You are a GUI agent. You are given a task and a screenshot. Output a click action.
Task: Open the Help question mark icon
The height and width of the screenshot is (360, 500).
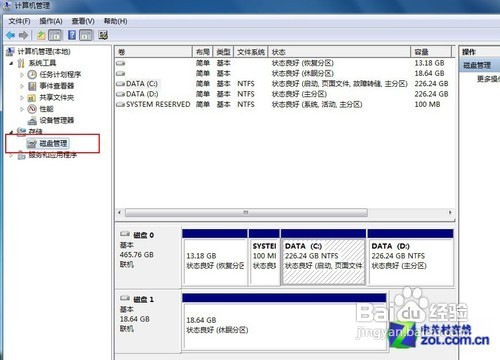coord(72,35)
